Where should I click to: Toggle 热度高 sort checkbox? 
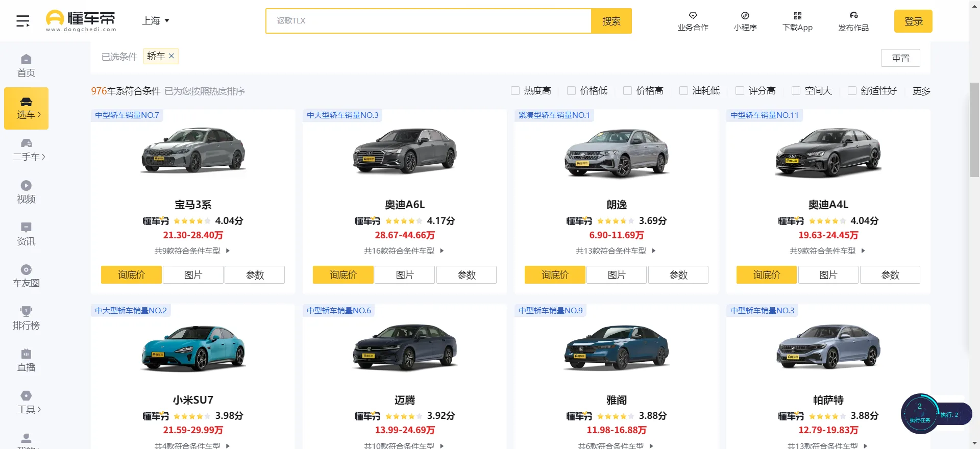tap(515, 91)
